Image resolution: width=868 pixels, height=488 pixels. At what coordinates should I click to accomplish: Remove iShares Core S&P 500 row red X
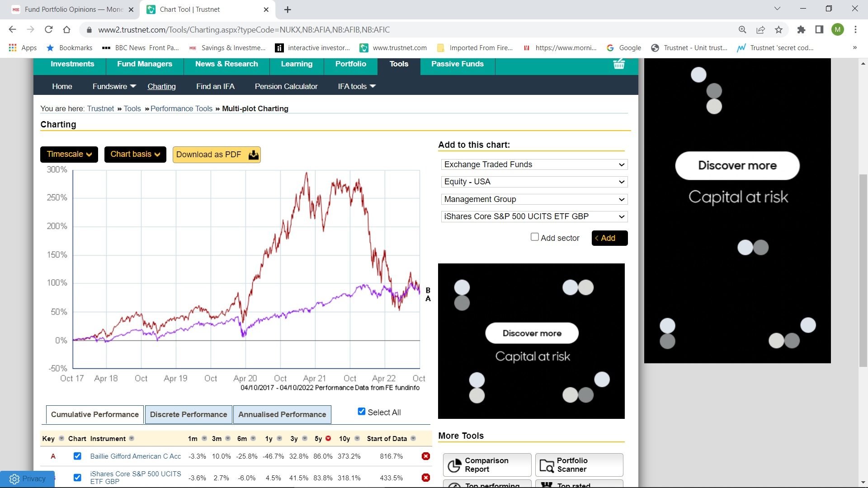point(425,478)
